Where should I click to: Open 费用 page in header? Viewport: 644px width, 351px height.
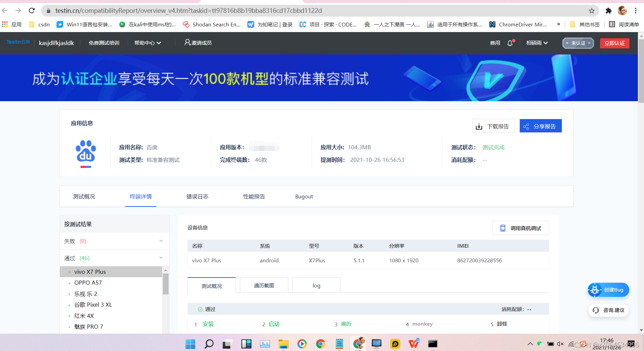pos(495,43)
